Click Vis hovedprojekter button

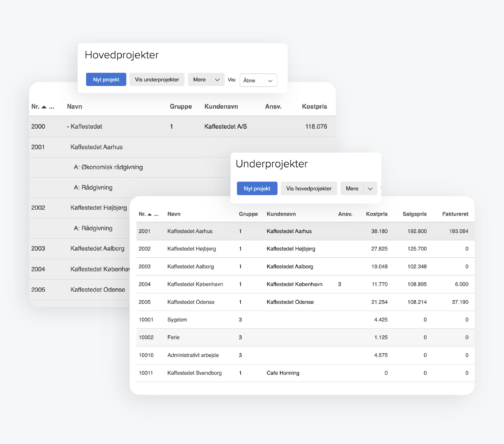click(309, 189)
